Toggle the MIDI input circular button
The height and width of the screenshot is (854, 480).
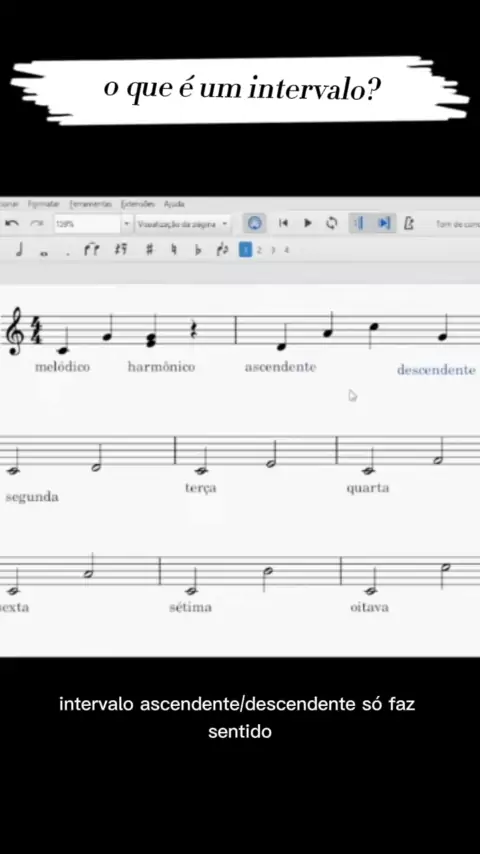click(x=254, y=223)
